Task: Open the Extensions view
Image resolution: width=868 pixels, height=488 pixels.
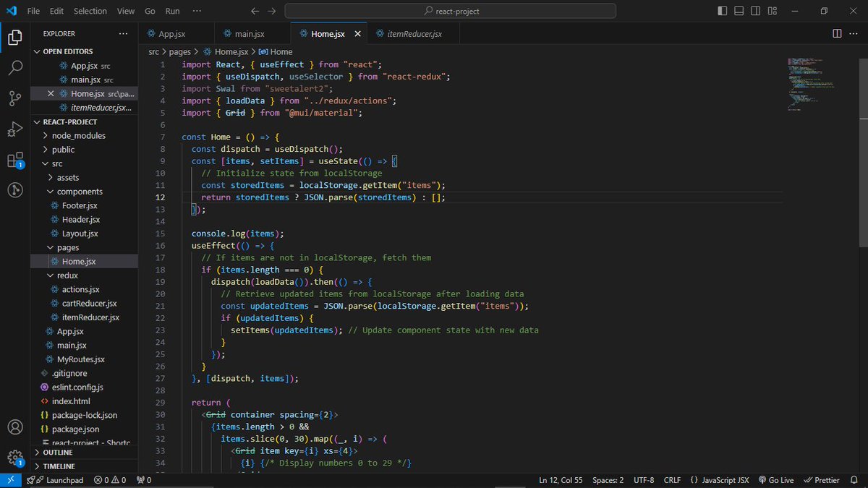Action: pos(14,160)
